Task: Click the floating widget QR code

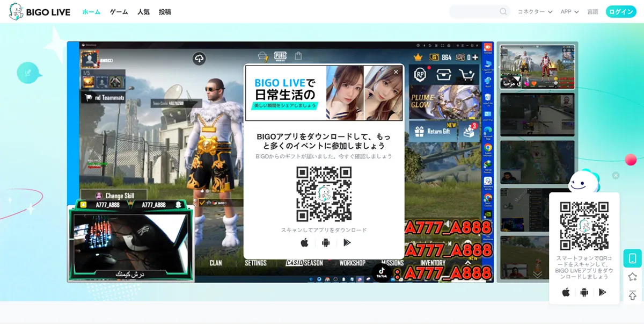Action: coord(584,226)
